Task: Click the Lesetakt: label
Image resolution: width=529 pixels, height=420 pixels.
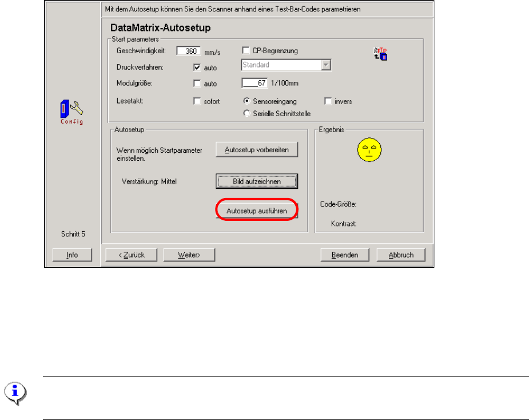Action: [130, 101]
